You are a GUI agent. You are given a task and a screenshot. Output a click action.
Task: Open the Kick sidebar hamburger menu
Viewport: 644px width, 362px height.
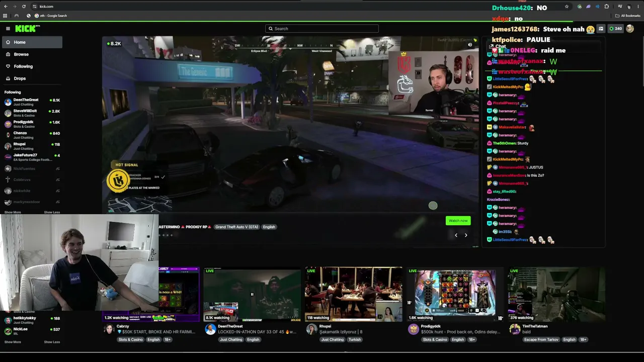coord(8,29)
